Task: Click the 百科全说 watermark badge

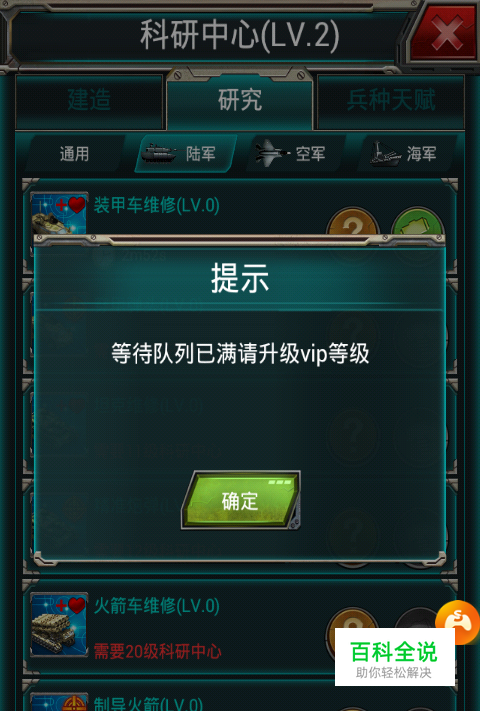Action: pyautogui.click(x=395, y=657)
